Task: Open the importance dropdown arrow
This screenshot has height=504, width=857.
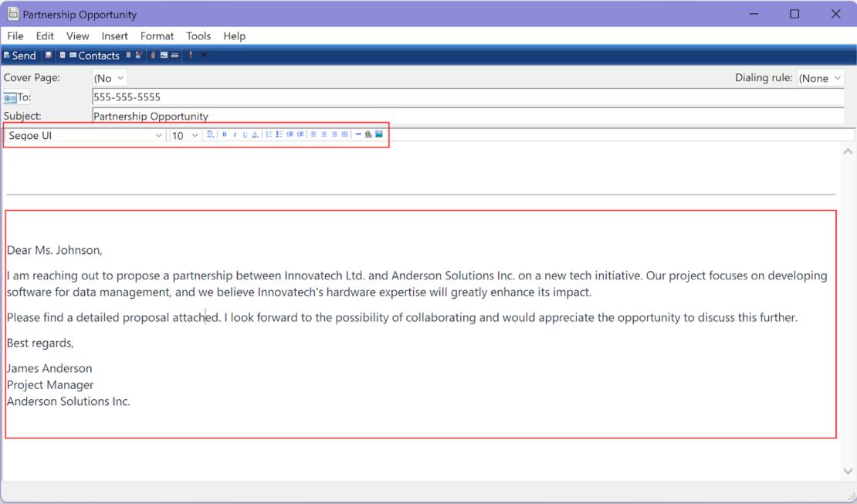Action: click(x=203, y=55)
